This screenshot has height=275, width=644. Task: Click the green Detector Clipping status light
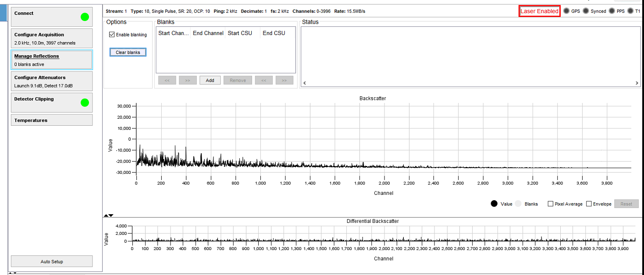coord(85,103)
